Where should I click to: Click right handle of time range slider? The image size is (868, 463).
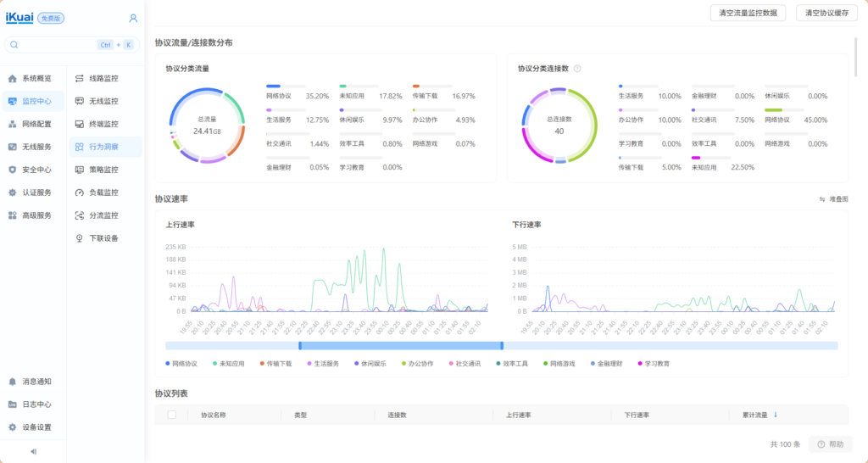point(502,346)
